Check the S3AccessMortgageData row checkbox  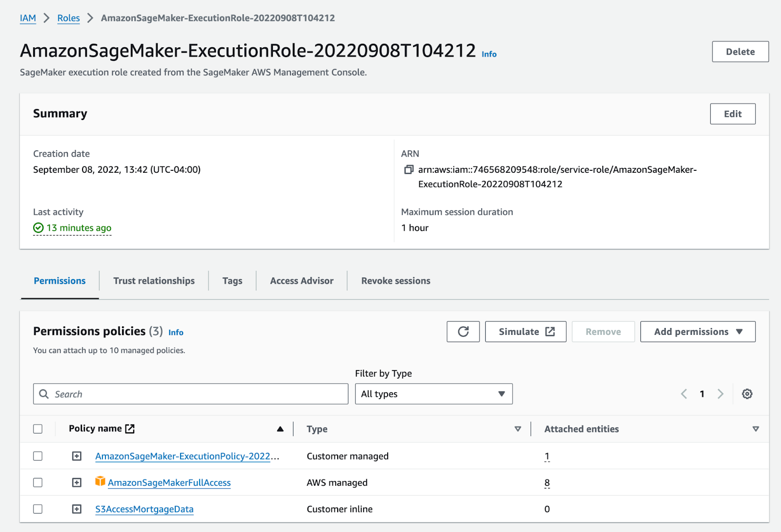38,509
